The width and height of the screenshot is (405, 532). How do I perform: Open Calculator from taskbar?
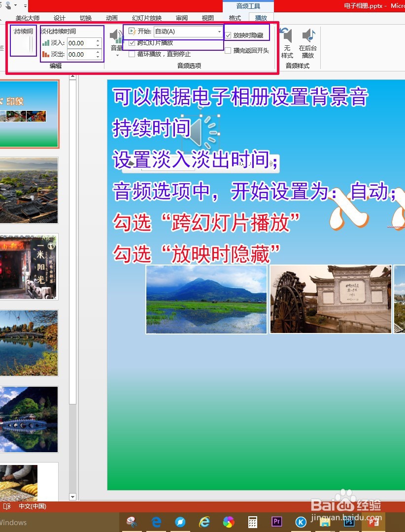point(252,522)
